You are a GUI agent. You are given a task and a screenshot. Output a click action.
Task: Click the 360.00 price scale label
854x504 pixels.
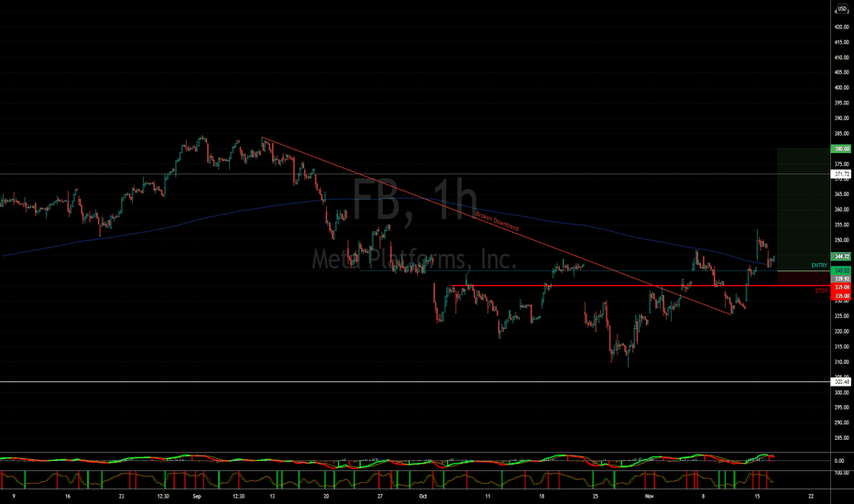tap(842, 209)
